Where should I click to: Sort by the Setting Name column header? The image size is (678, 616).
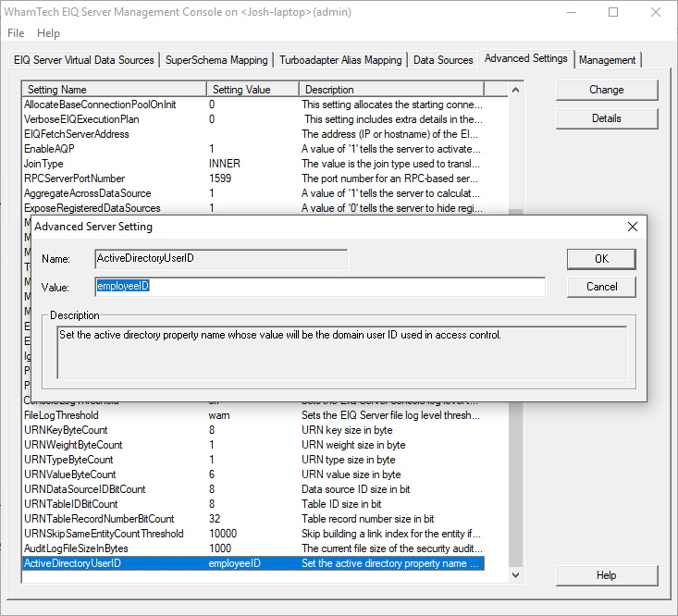coord(113,90)
